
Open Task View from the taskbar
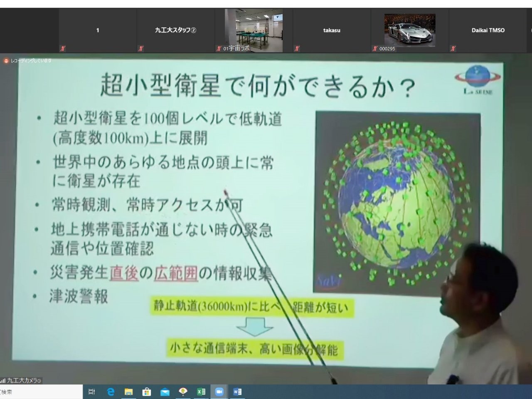point(92,392)
